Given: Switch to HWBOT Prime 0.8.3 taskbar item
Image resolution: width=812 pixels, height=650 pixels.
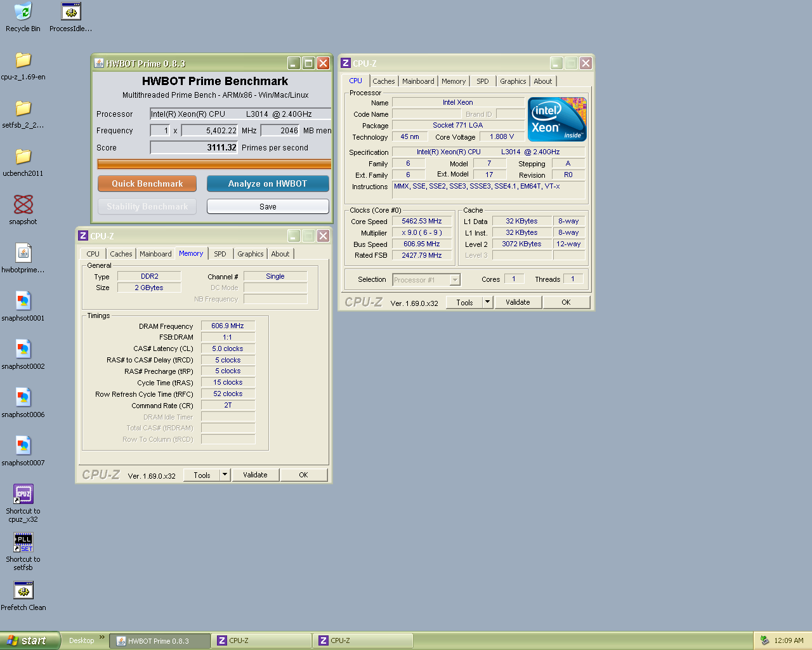Looking at the screenshot, I should click(160, 640).
